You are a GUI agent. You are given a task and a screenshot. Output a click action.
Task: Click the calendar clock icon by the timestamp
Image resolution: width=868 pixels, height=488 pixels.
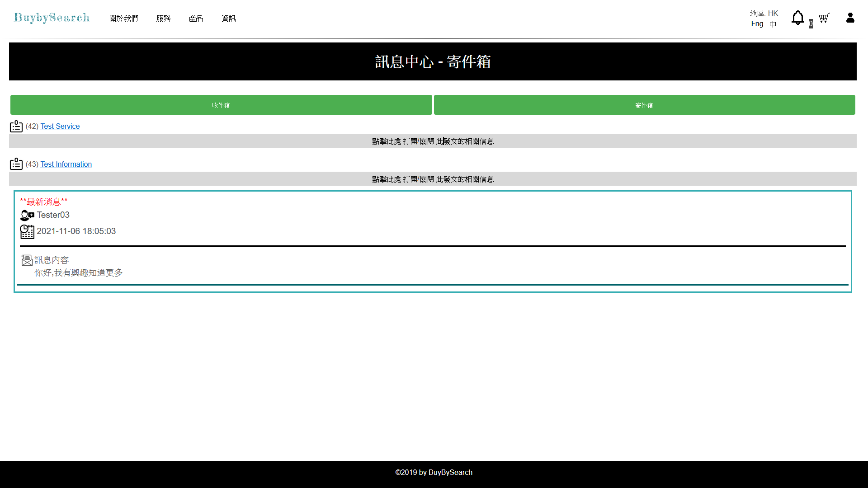tap(27, 231)
